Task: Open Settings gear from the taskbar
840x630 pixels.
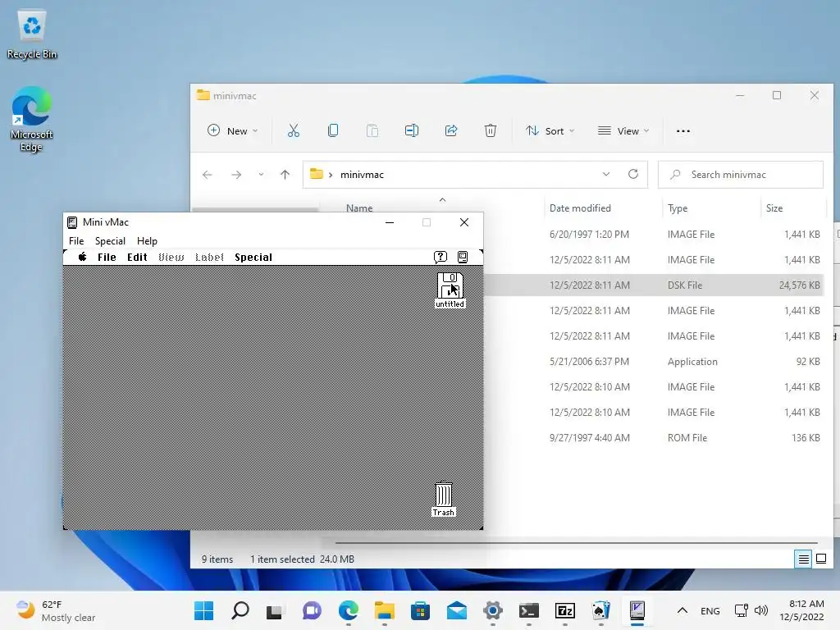Action: tap(493, 610)
